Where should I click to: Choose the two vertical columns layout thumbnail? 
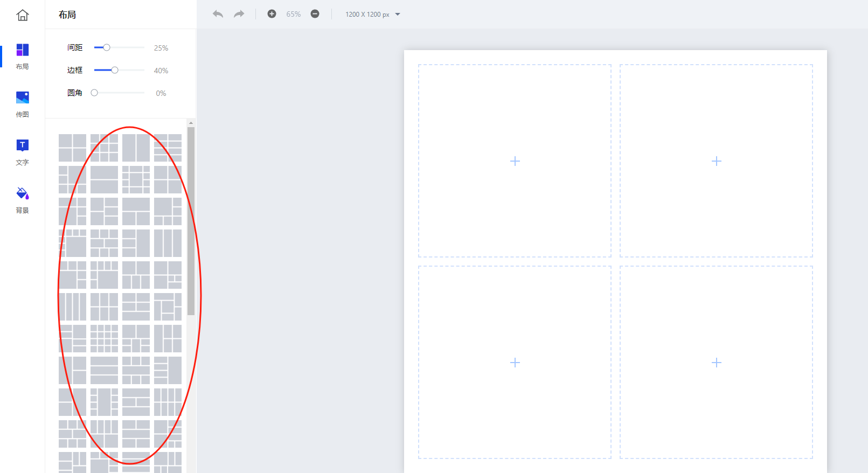click(x=136, y=148)
